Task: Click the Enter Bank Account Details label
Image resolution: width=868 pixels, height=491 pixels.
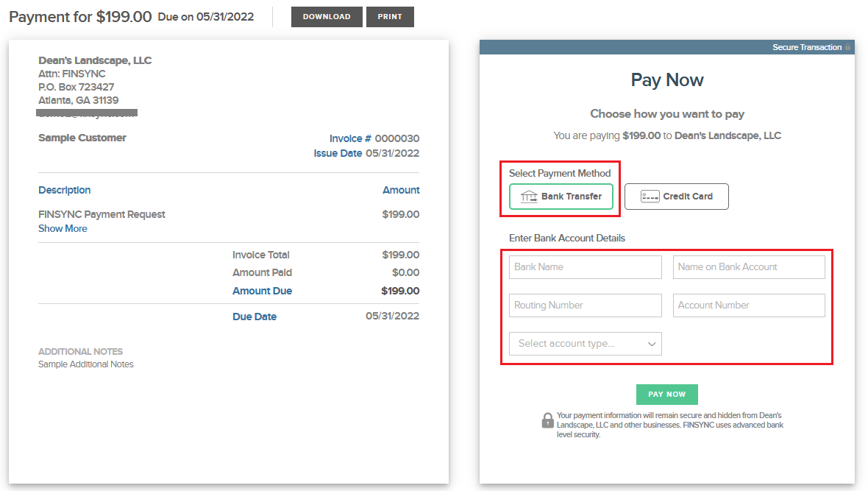Action: [567, 238]
